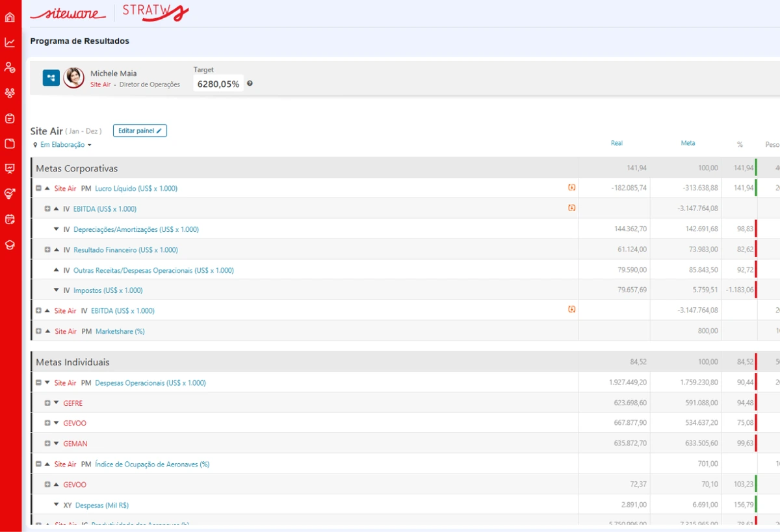780x532 pixels.
Task: Click the orange icon on the indented EBITDA row
Action: tap(571, 209)
